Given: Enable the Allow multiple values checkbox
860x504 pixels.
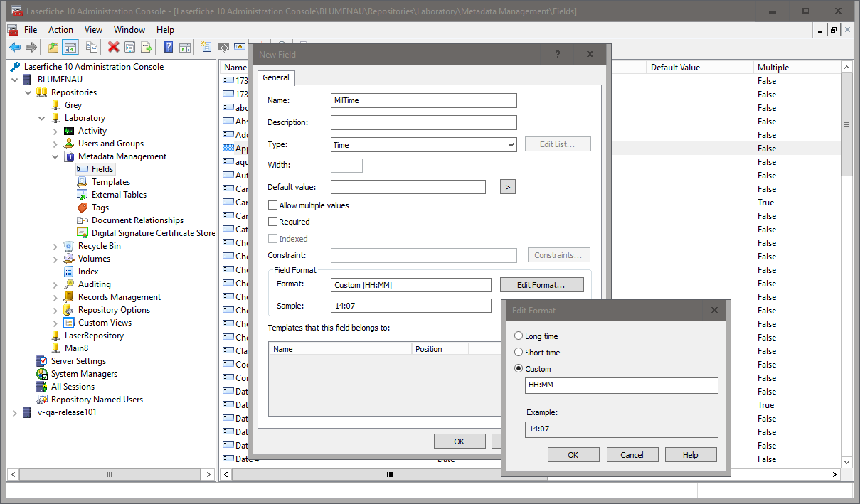Looking at the screenshot, I should 272,205.
